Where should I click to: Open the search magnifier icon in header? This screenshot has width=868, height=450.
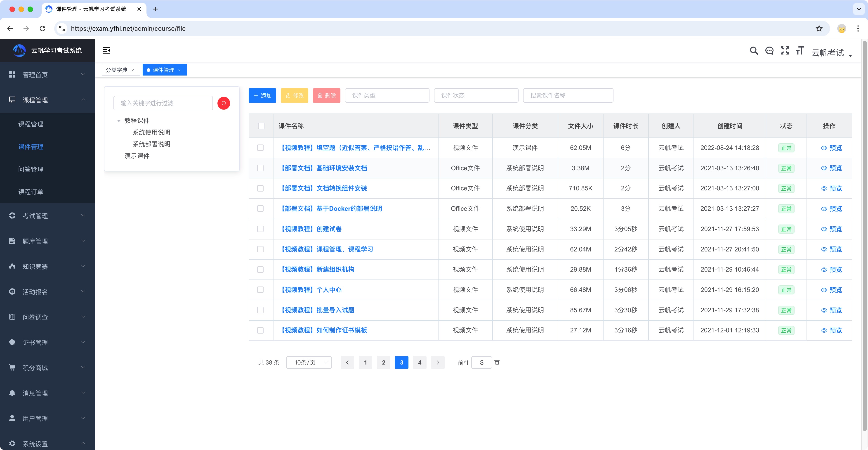click(754, 51)
